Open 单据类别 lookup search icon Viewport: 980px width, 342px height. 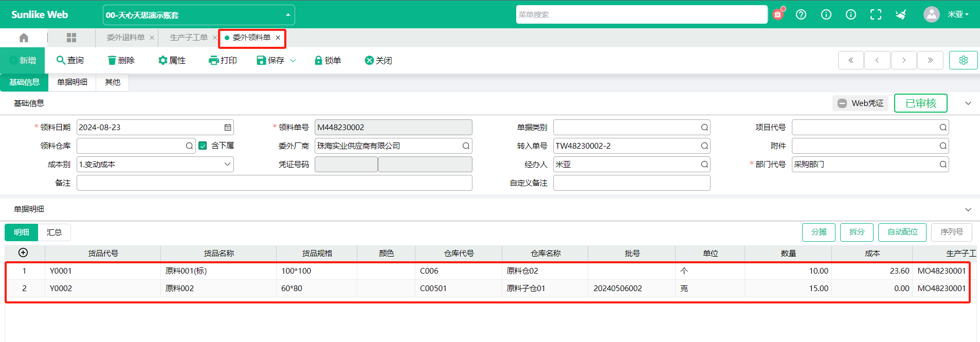coord(704,128)
